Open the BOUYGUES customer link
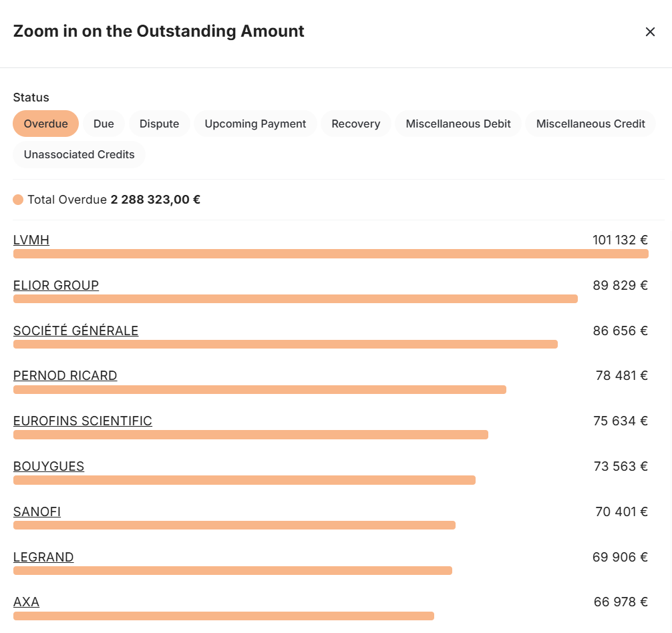The image size is (672, 633). coord(49,466)
